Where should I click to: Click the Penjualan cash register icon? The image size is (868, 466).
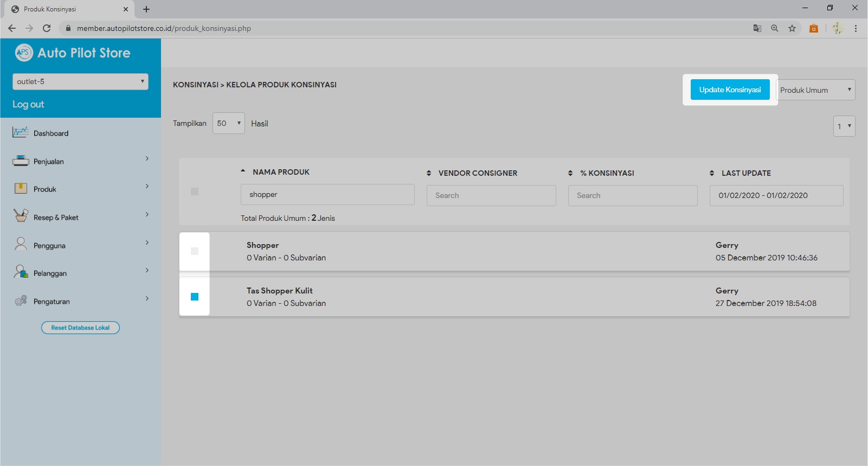pyautogui.click(x=21, y=161)
